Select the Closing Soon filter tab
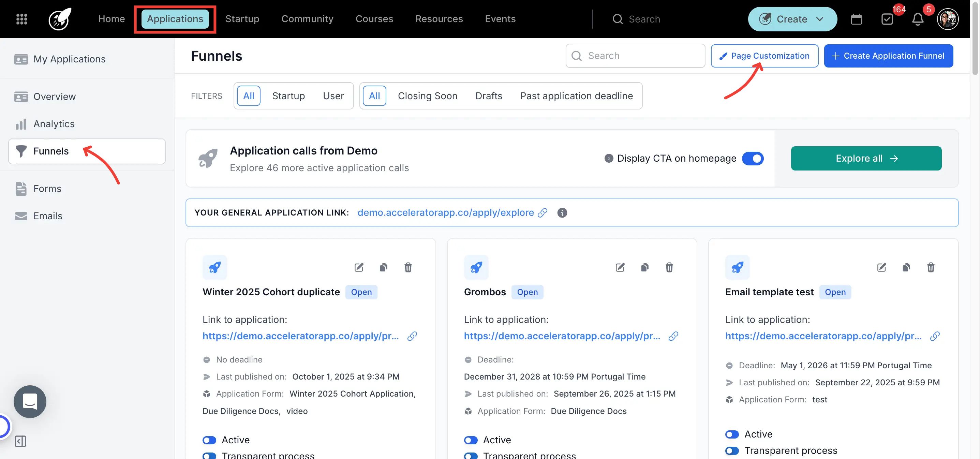Image resolution: width=980 pixels, height=459 pixels. pyautogui.click(x=427, y=96)
